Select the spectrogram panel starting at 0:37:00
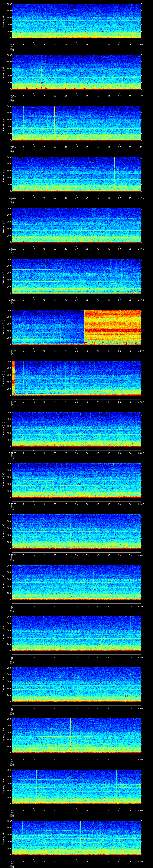Viewport: 153px width, 868px height. coord(76,429)
